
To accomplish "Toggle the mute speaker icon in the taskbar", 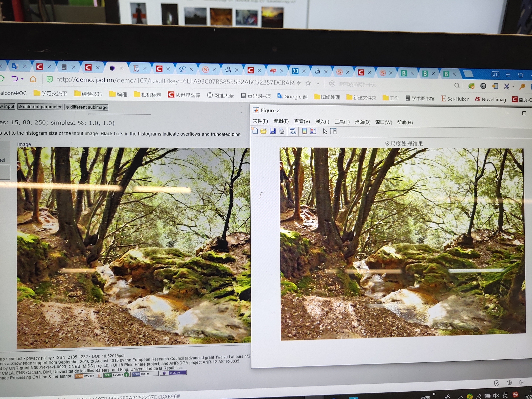I will coord(496,396).
